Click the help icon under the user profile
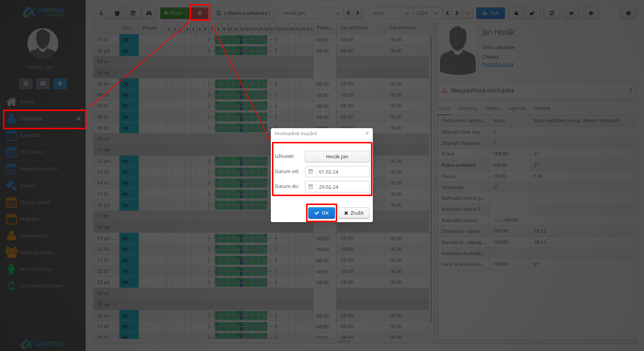Screen dimensions: 644x351 pyautogui.click(x=26, y=84)
